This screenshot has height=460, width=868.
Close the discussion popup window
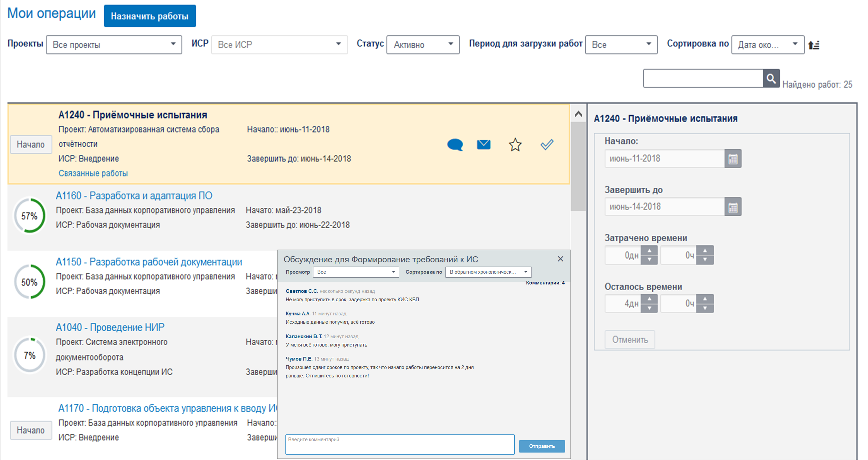(x=560, y=259)
